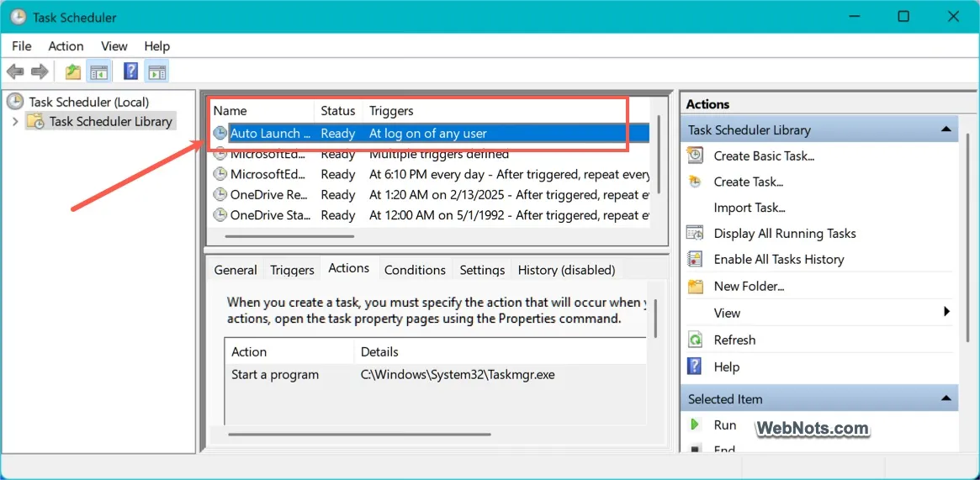The width and height of the screenshot is (980, 480).
Task: Click the task list vertical scrollbar
Action: pyautogui.click(x=658, y=154)
